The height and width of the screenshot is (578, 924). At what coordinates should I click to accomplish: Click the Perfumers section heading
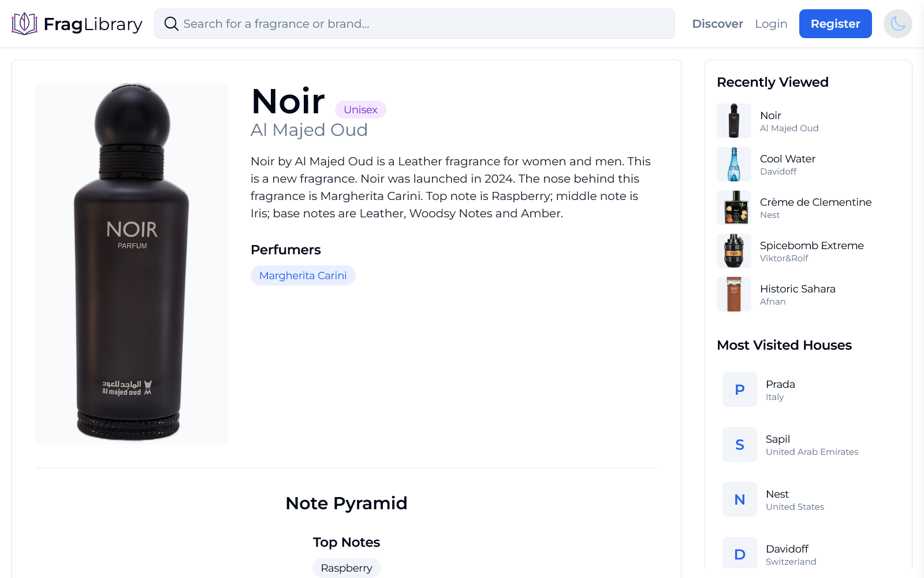tap(286, 250)
